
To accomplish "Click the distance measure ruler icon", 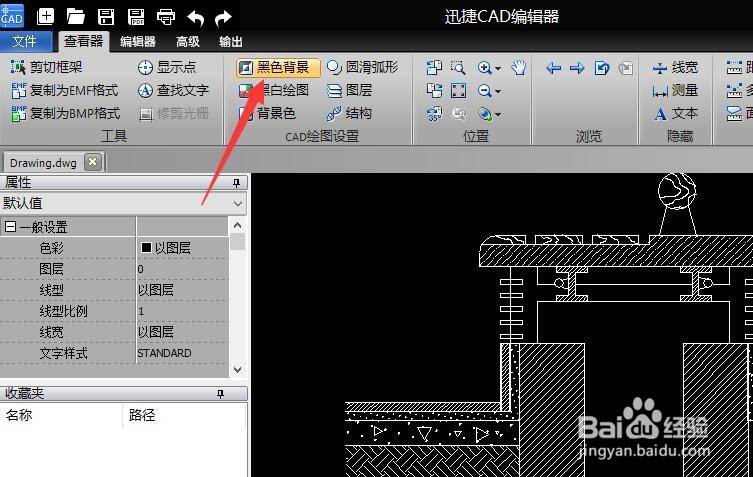I will point(735,67).
